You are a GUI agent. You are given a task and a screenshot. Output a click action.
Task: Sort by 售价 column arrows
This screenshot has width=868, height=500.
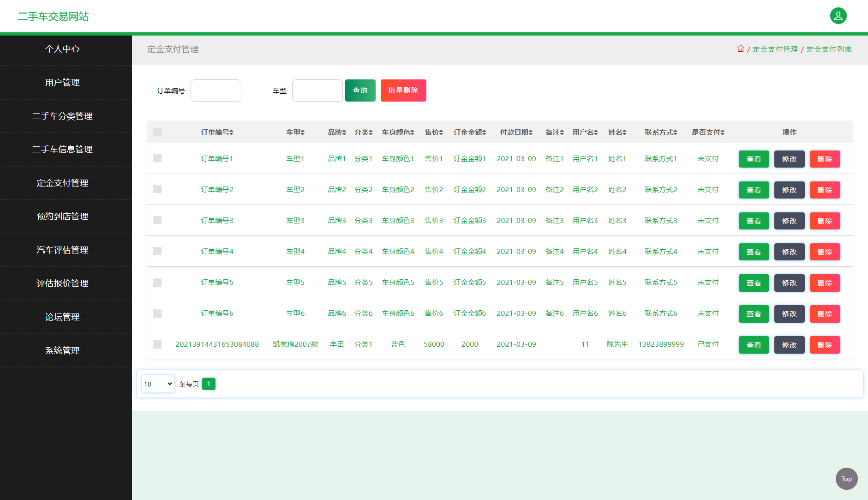pyautogui.click(x=441, y=133)
